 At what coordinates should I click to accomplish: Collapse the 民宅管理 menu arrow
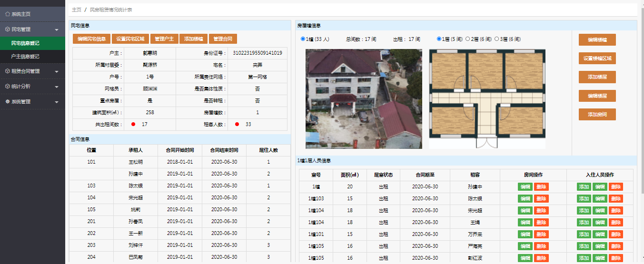pos(57,30)
